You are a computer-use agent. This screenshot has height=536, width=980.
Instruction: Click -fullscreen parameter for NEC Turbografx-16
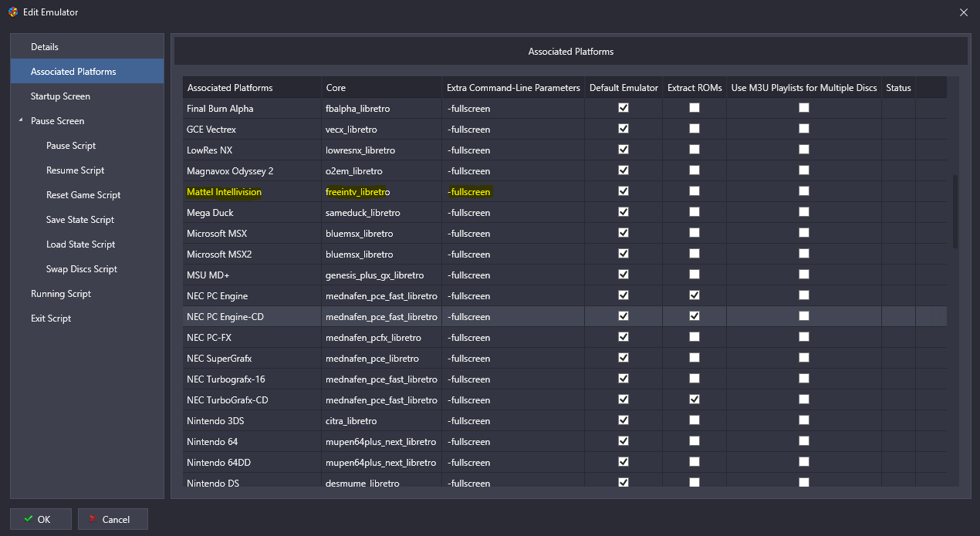pos(513,379)
